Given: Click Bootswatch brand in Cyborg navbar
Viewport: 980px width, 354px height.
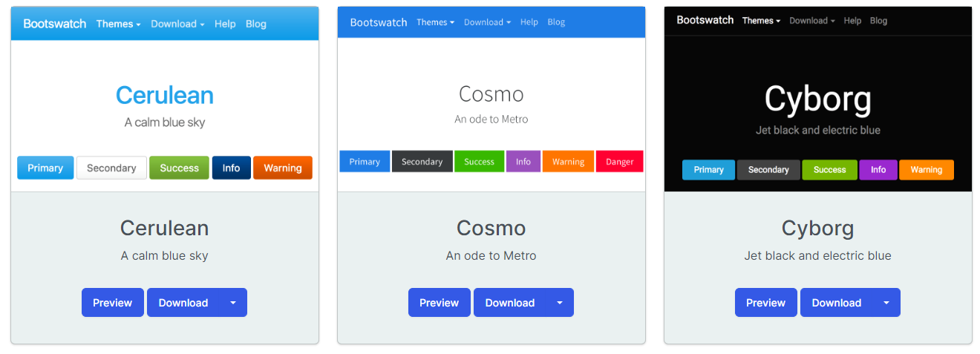Looking at the screenshot, I should pos(705,20).
